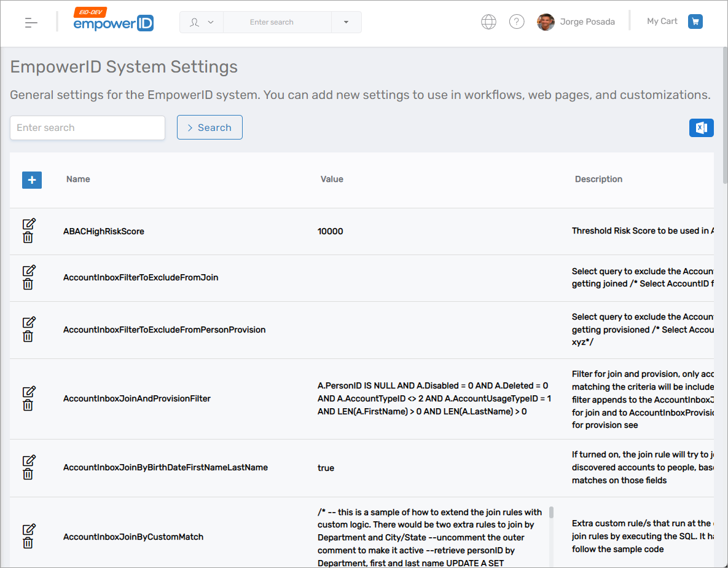Edit the ABACHighRiskScore setting
This screenshot has width=728, height=568.
pos(28,224)
